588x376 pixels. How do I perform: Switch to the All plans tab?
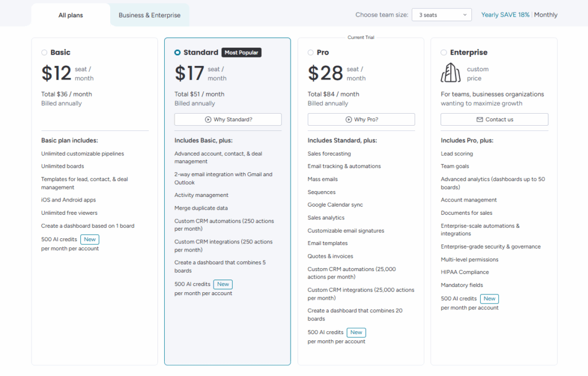(71, 15)
